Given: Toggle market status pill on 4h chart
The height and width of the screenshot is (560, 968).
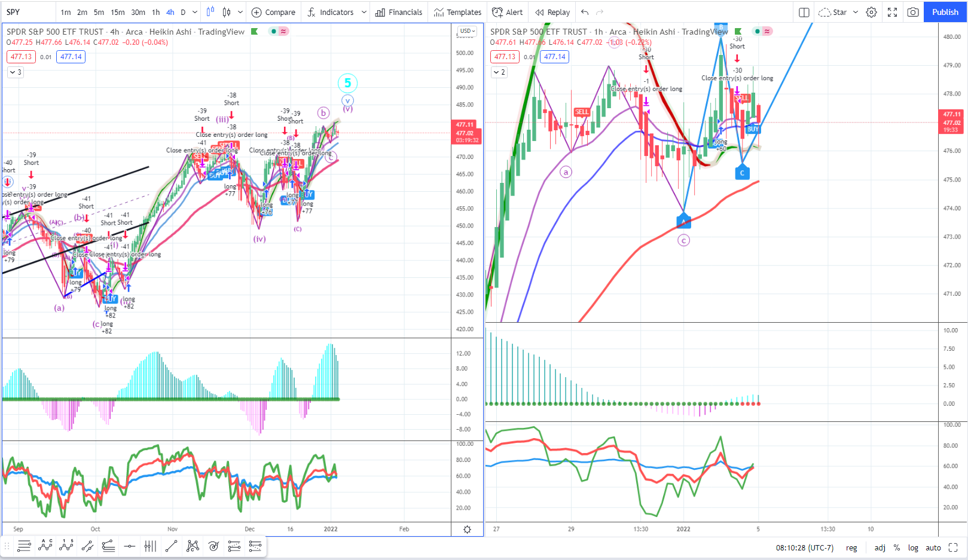Looking at the screenshot, I should [x=278, y=32].
